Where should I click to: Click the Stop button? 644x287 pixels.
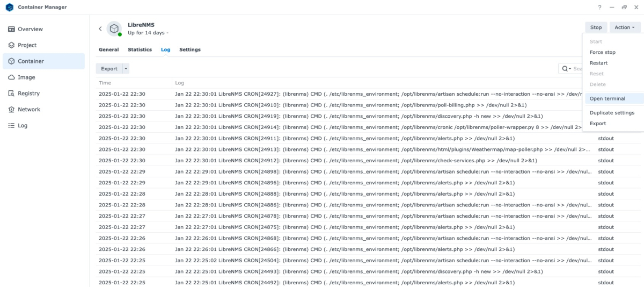(596, 27)
